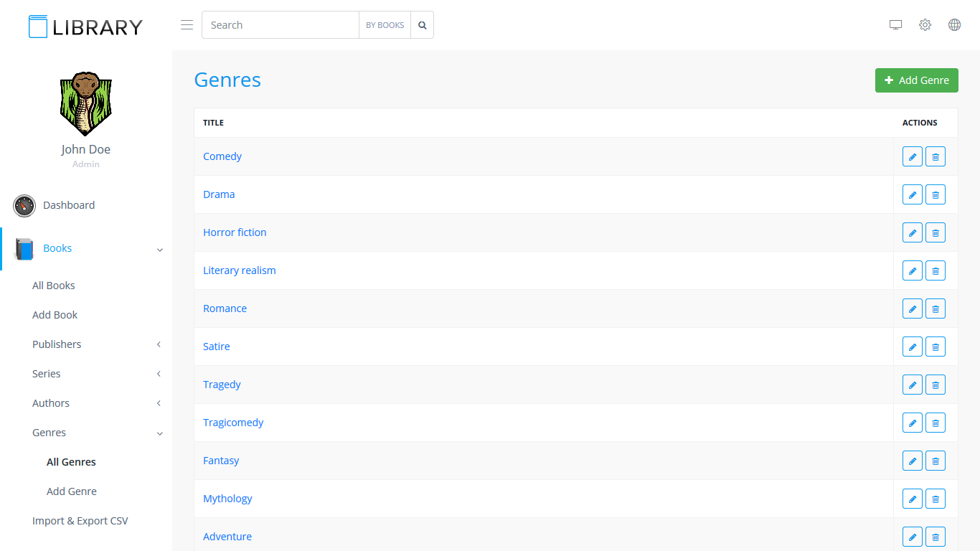Edit the Horror fiction genre row
The width and height of the screenshot is (980, 551).
pos(912,232)
